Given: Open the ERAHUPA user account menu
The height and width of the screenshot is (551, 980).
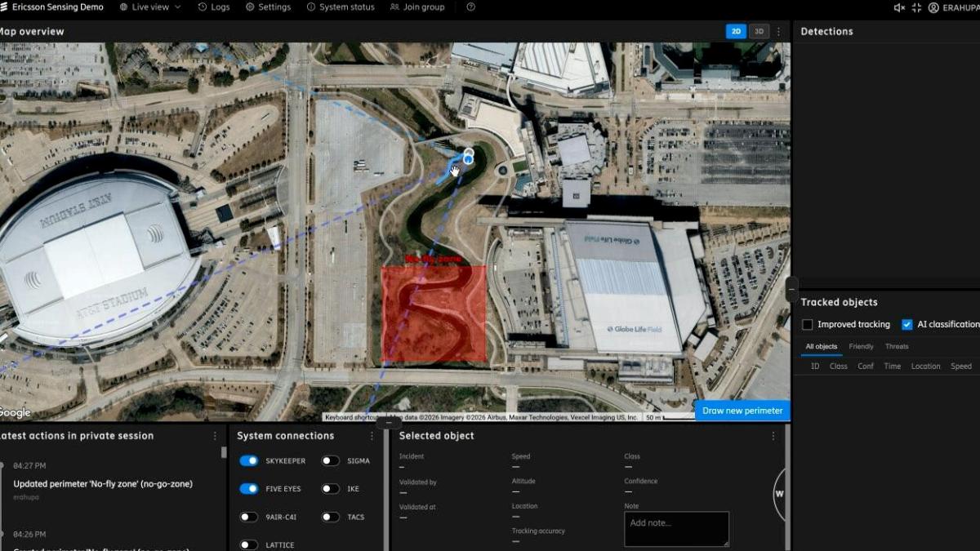Looking at the screenshot, I should pos(953,7).
